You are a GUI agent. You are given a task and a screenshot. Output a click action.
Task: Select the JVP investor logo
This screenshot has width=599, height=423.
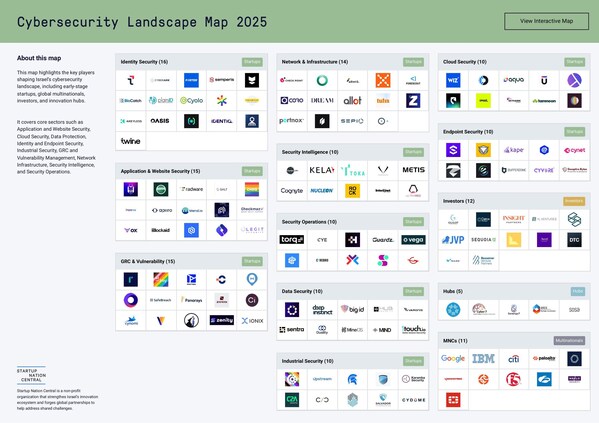point(453,240)
